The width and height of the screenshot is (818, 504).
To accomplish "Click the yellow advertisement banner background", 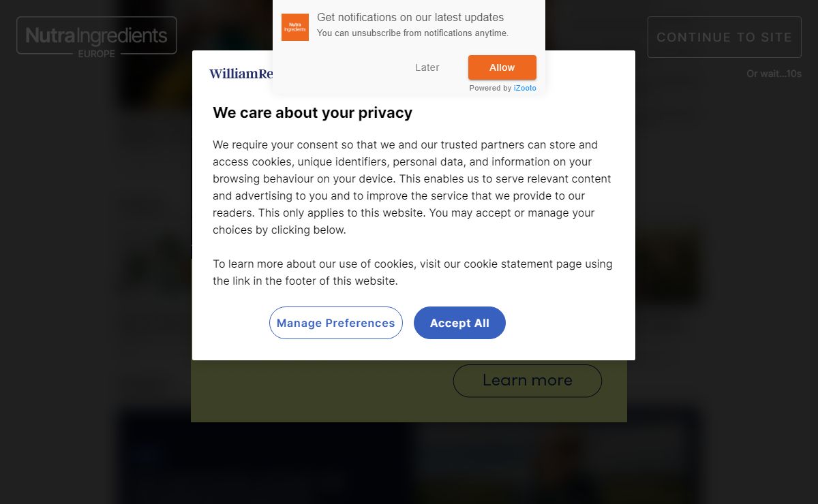I will 320,392.
